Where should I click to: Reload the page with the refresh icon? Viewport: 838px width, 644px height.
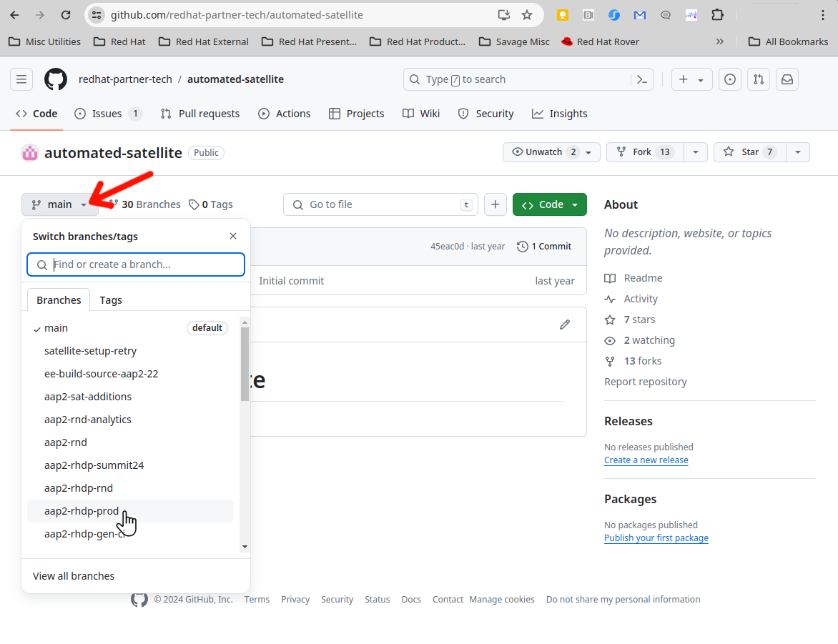66,15
